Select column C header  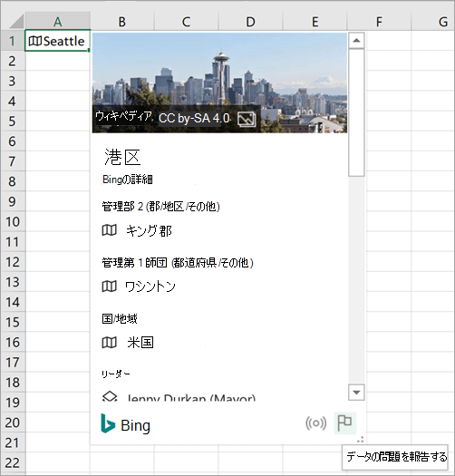pyautogui.click(x=186, y=21)
